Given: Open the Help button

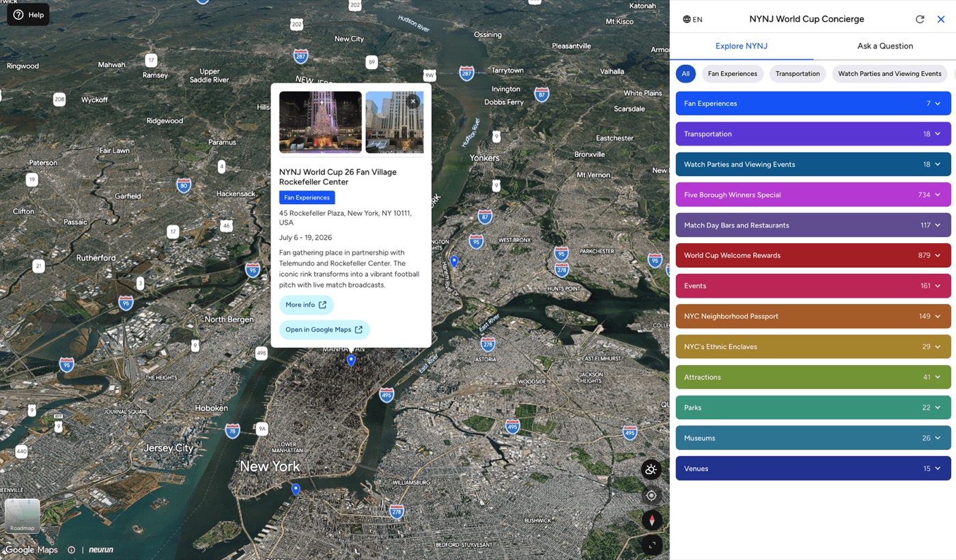Looking at the screenshot, I should point(28,14).
